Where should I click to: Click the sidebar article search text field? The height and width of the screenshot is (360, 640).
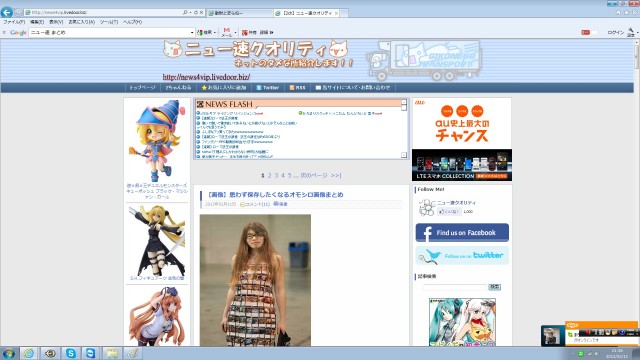(x=455, y=287)
